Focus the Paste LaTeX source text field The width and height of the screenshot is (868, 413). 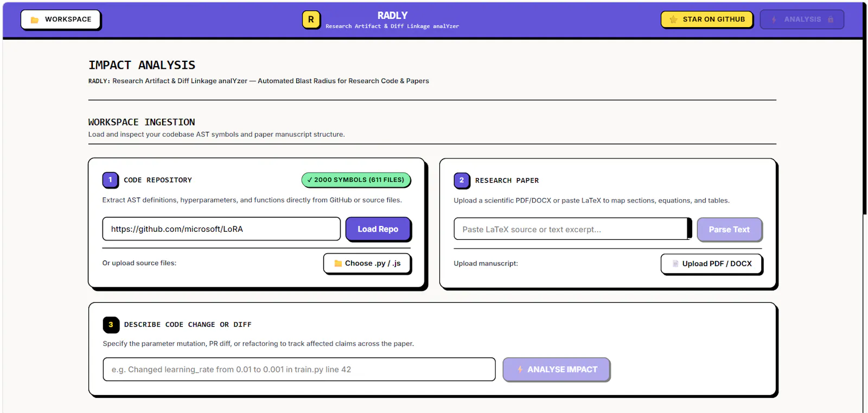pos(571,229)
